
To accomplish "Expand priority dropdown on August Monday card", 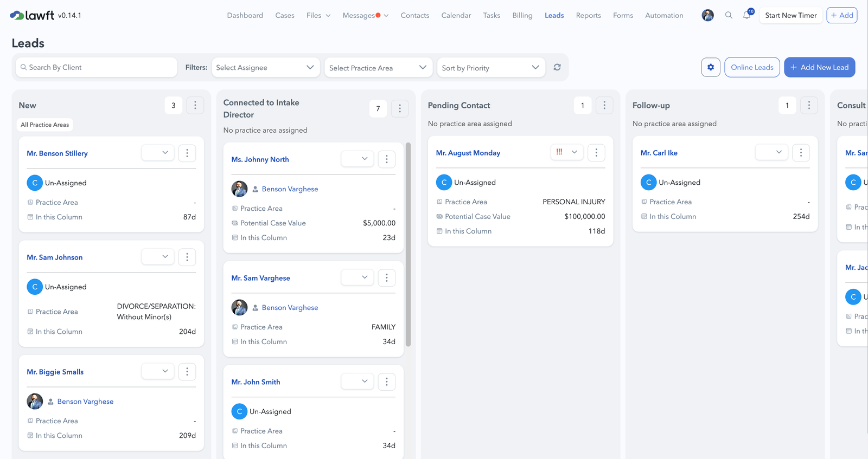I will [x=567, y=152].
